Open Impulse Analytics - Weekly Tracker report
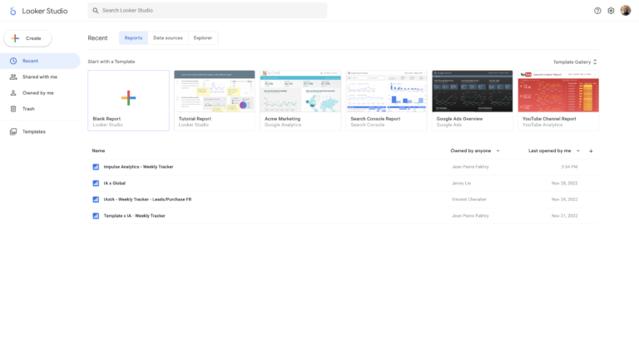Screen dimensions: 639x364 tap(139, 167)
